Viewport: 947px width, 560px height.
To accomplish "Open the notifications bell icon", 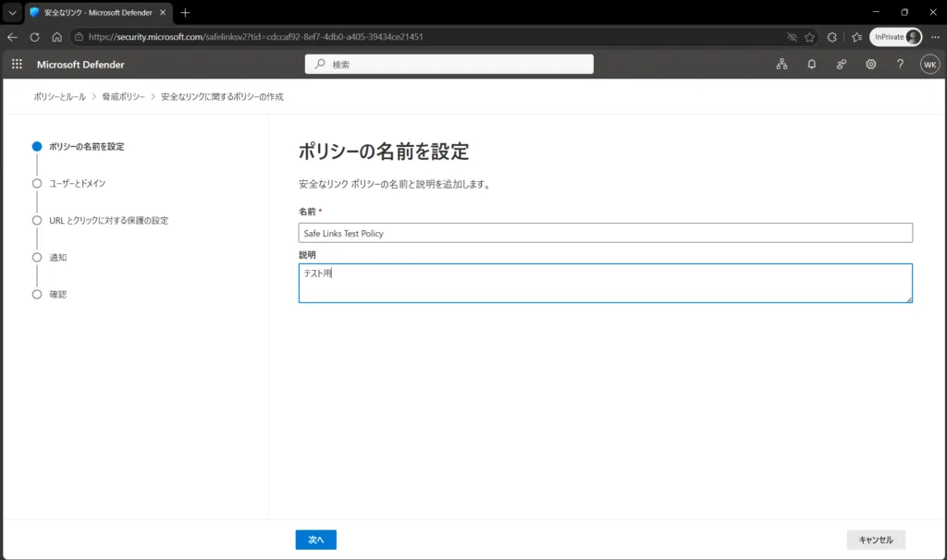I will pos(812,64).
